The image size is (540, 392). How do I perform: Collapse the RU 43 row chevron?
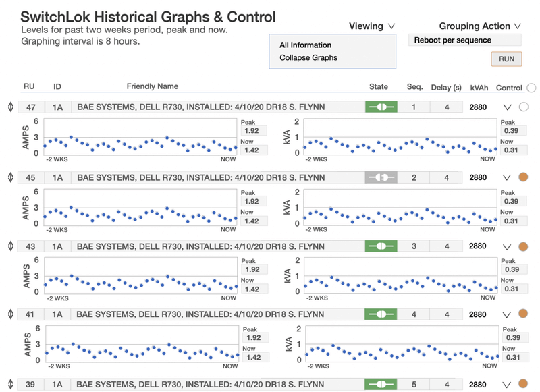point(508,247)
